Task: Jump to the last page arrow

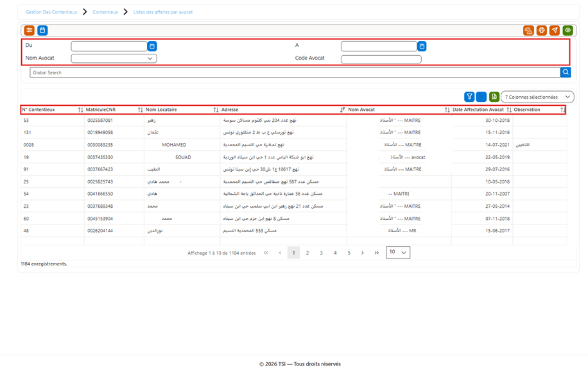Action: (x=377, y=253)
